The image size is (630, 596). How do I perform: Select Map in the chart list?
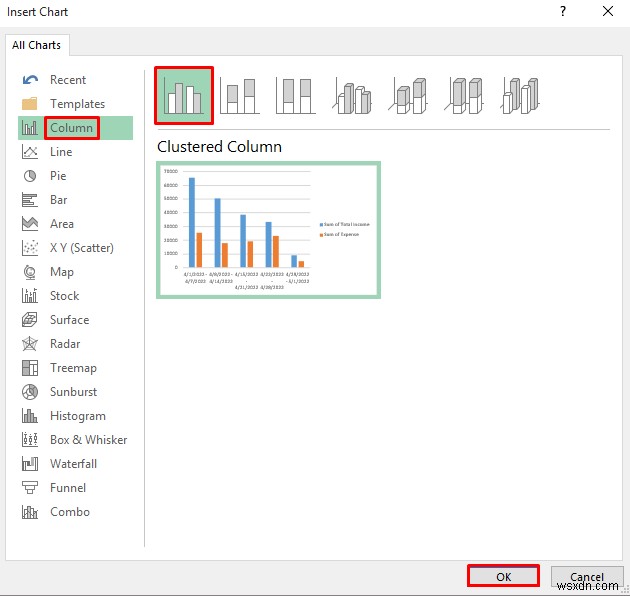coord(62,272)
